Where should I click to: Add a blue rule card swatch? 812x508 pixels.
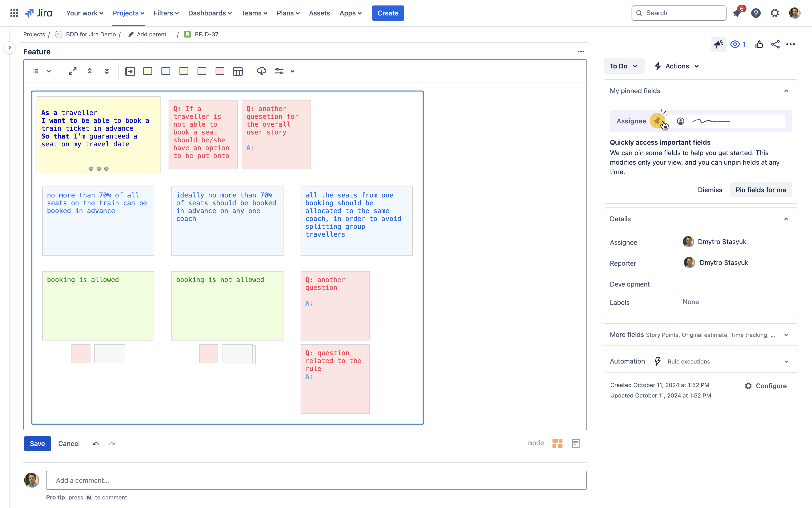coord(166,71)
